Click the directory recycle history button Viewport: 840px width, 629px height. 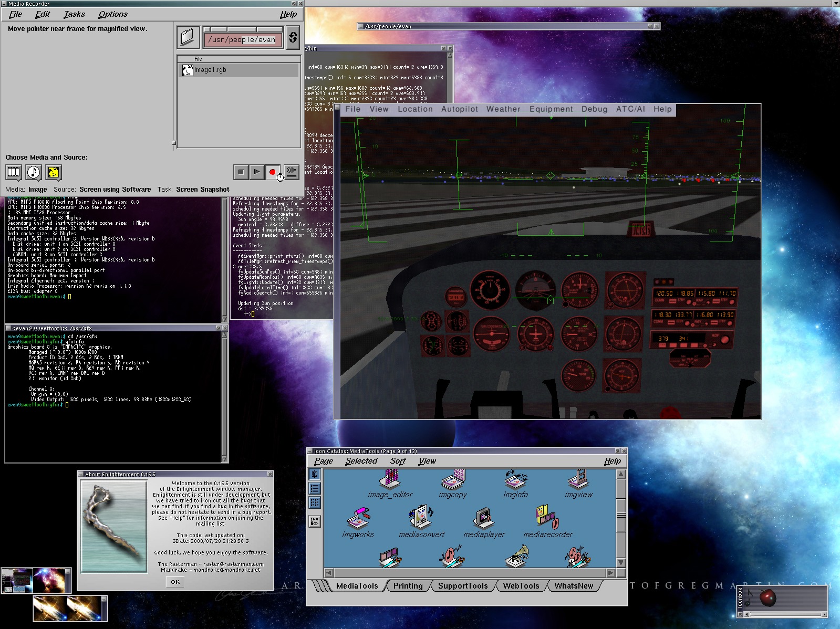pyautogui.click(x=293, y=37)
